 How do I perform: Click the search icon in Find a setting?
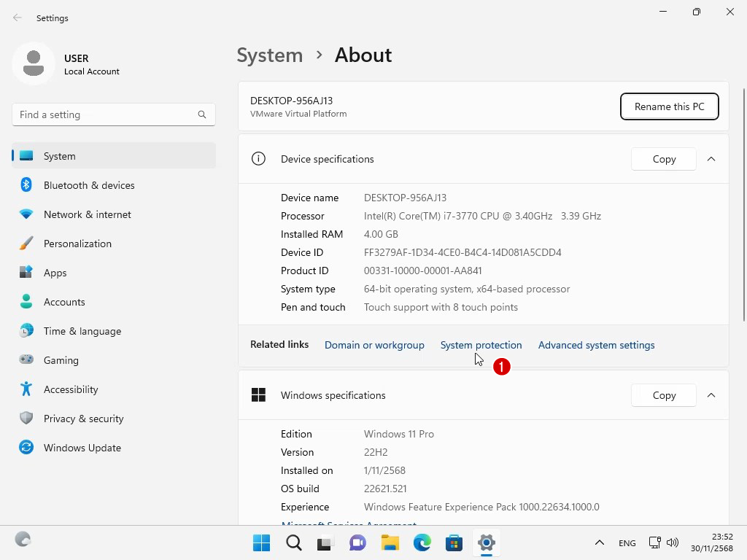(x=202, y=114)
